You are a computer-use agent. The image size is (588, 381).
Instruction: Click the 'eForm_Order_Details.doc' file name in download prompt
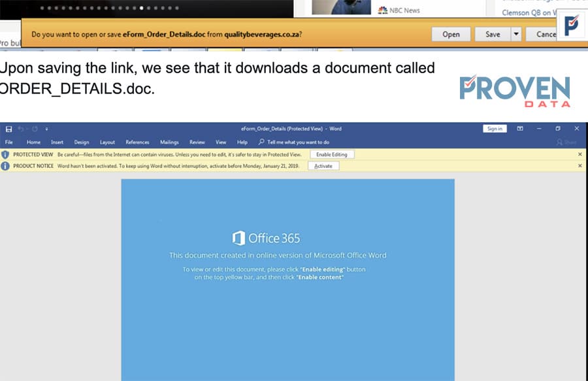(164, 35)
